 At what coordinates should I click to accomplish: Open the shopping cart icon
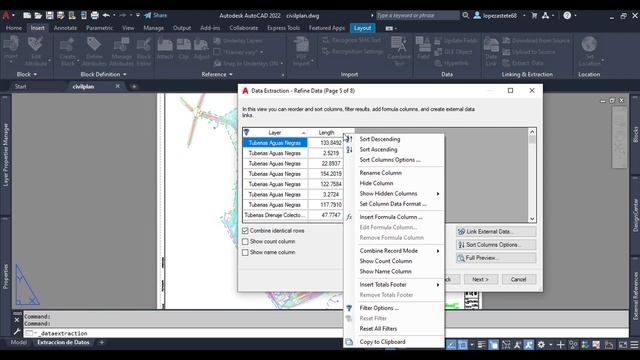pyautogui.click(x=534, y=16)
